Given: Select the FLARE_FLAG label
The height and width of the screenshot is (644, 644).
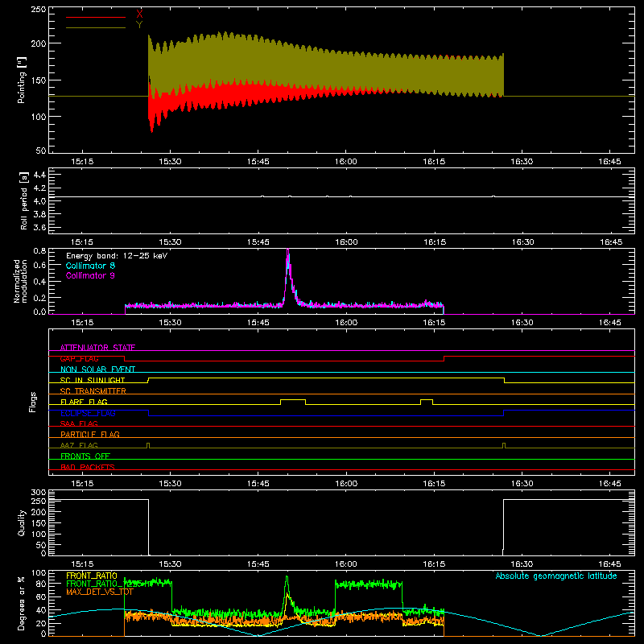Looking at the screenshot, I should tap(84, 402).
